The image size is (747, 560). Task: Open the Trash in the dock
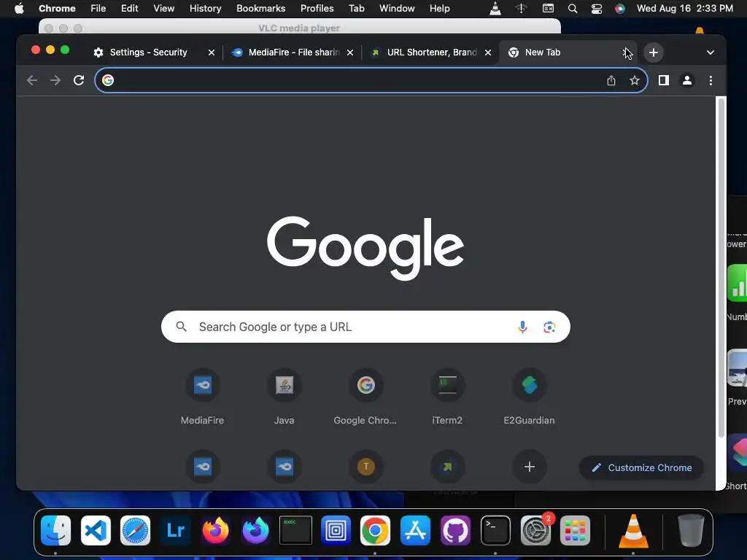click(x=691, y=531)
